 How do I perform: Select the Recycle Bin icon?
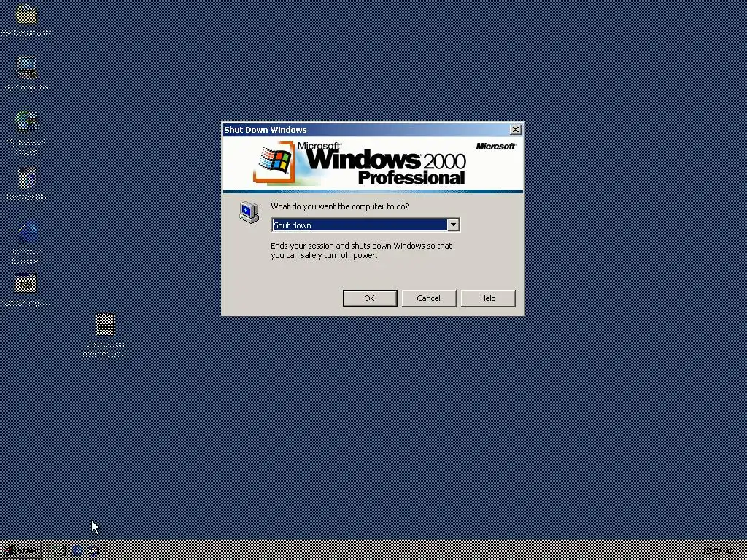tap(27, 183)
